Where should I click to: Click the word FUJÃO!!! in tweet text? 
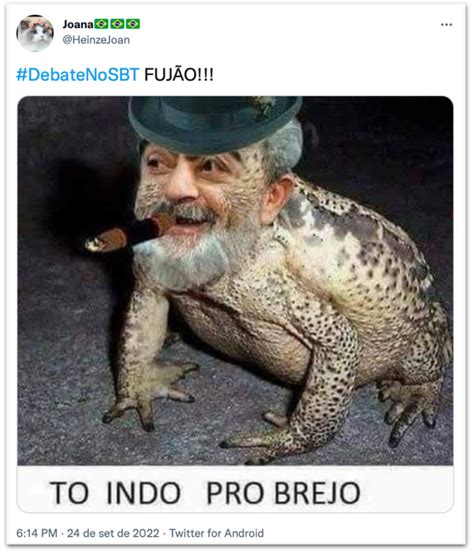pyautogui.click(x=179, y=75)
